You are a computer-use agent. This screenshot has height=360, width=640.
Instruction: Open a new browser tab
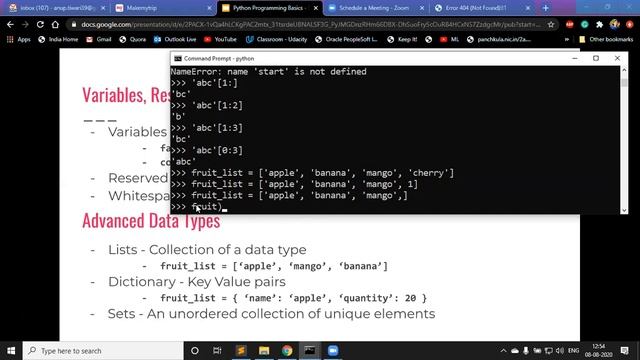pyautogui.click(x=546, y=8)
